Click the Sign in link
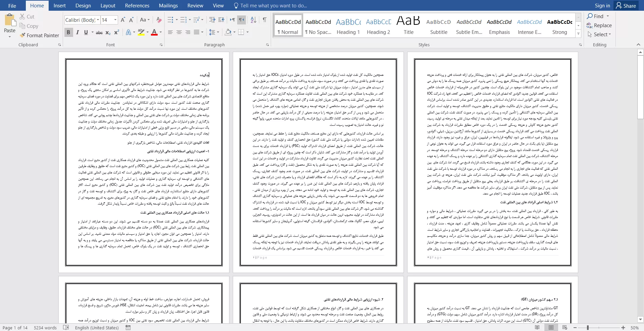 (602, 6)
